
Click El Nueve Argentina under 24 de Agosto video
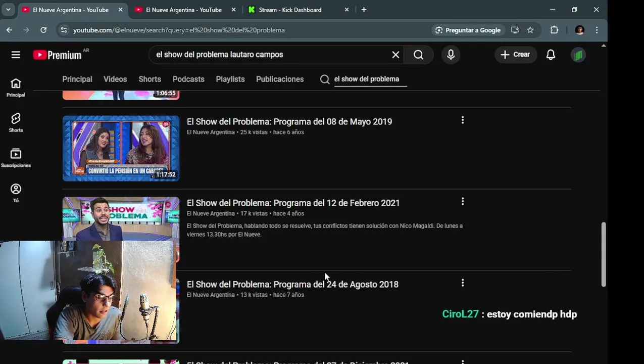211,295
